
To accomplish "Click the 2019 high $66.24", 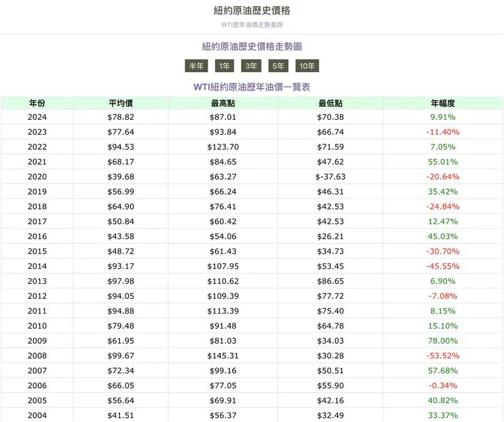I will pos(223,192).
